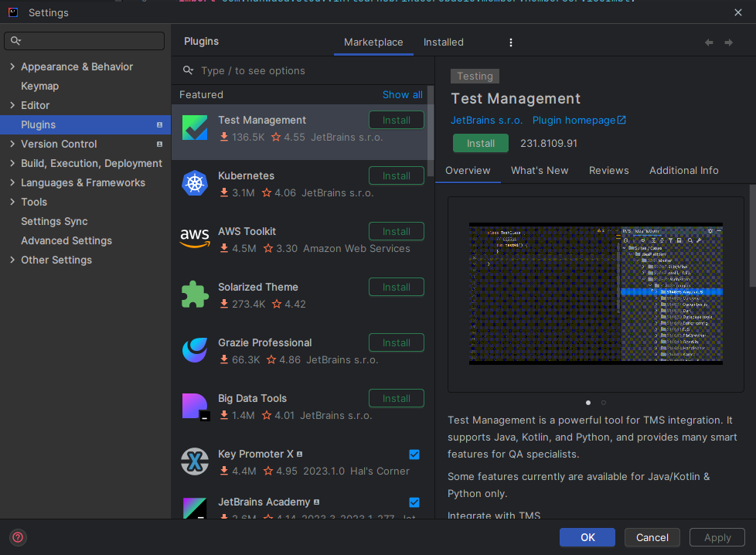The height and width of the screenshot is (555, 756).
Task: Click the AWS Toolkit plugin logo
Action: (x=195, y=238)
